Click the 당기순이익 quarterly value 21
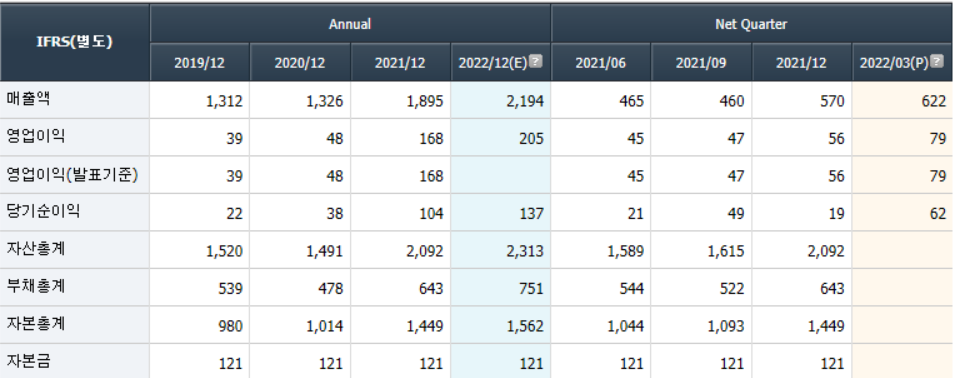Screen dimensions: 953x378 636,213
